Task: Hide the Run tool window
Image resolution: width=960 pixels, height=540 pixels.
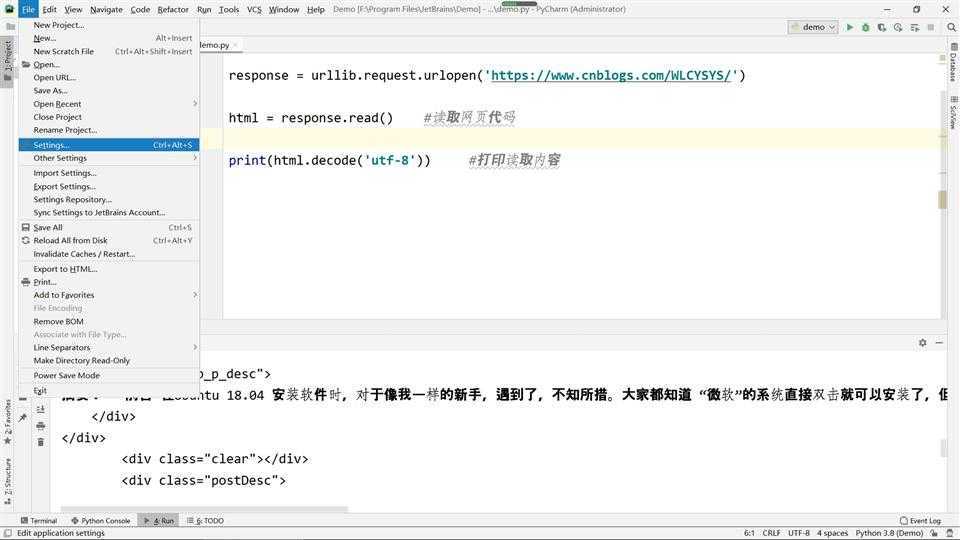Action: tap(939, 343)
